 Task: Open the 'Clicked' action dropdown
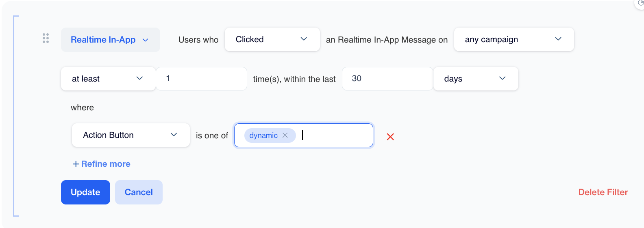(272, 39)
